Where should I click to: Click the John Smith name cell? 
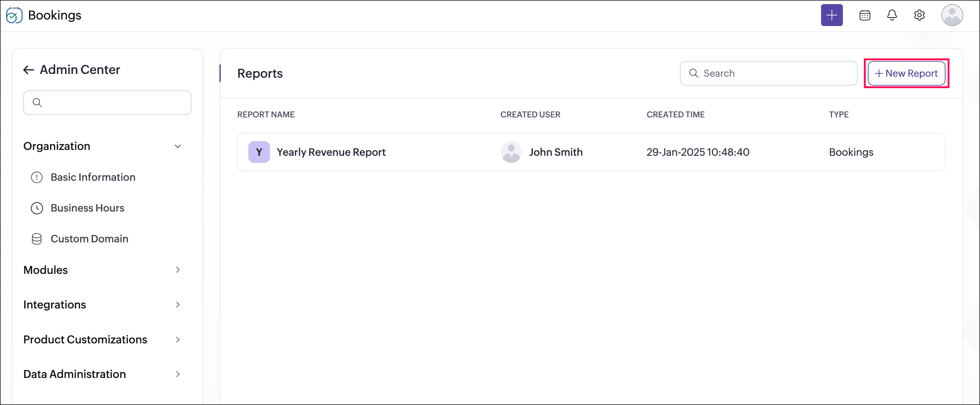(x=556, y=152)
